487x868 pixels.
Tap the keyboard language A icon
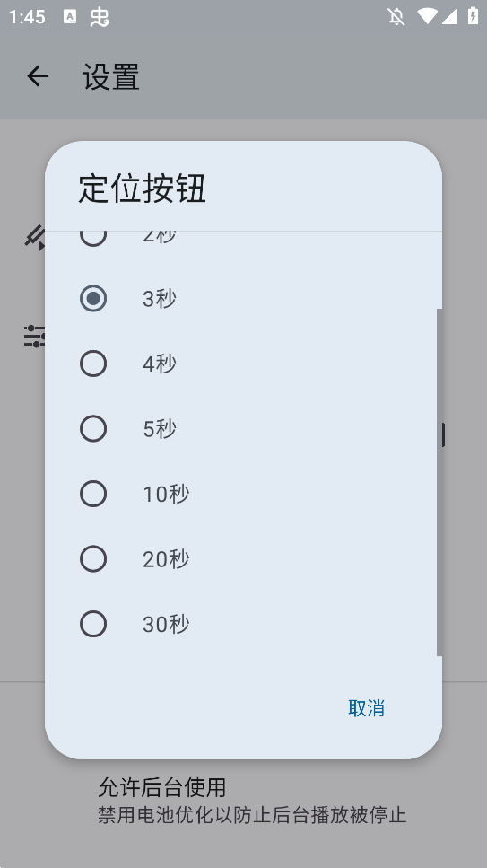[70, 17]
